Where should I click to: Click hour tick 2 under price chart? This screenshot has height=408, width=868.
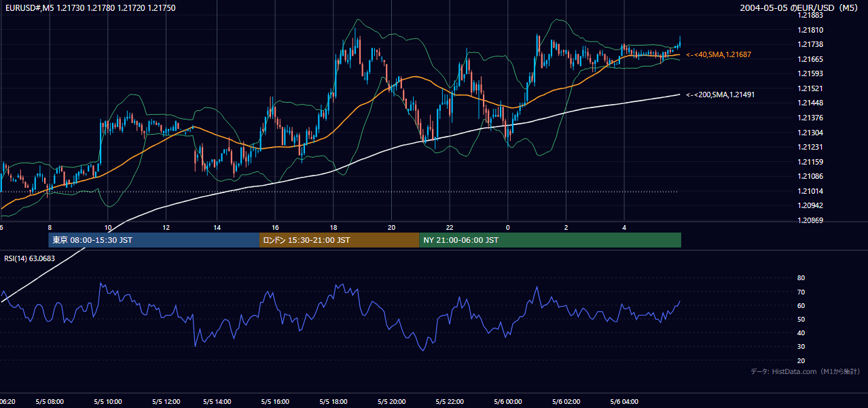tap(566, 227)
